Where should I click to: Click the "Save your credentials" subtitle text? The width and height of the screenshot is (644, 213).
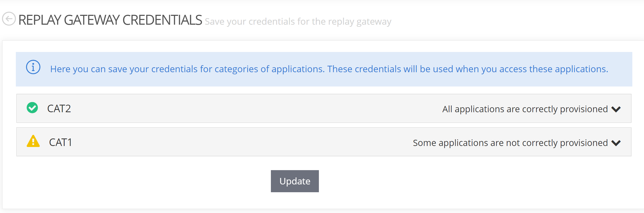pyautogui.click(x=298, y=22)
